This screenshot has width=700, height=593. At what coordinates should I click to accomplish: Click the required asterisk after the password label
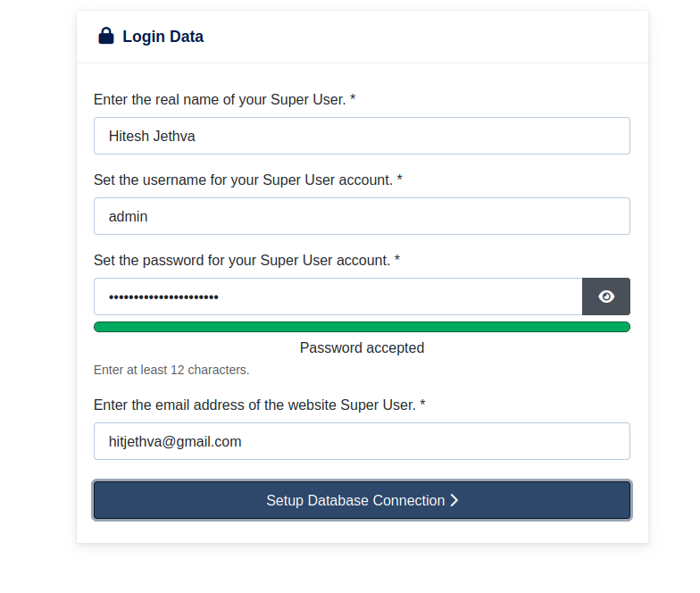point(396,260)
